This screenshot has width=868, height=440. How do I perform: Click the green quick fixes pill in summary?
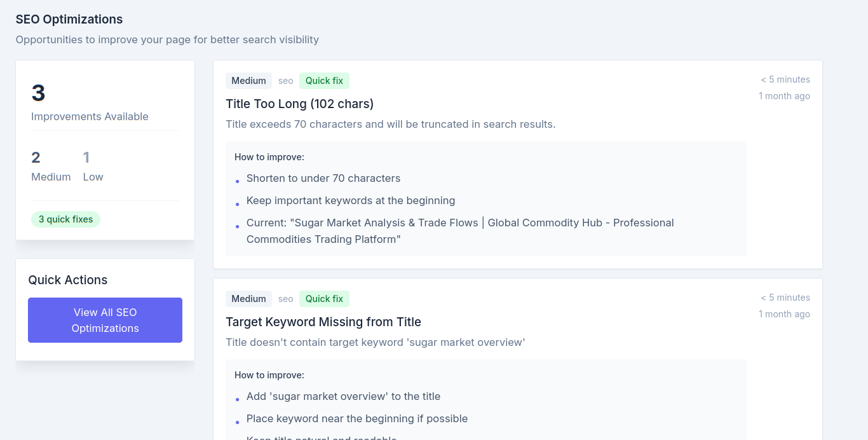tap(65, 219)
